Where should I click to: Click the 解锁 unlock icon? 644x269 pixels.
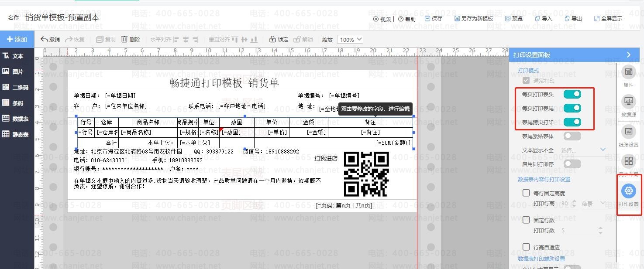click(x=297, y=39)
